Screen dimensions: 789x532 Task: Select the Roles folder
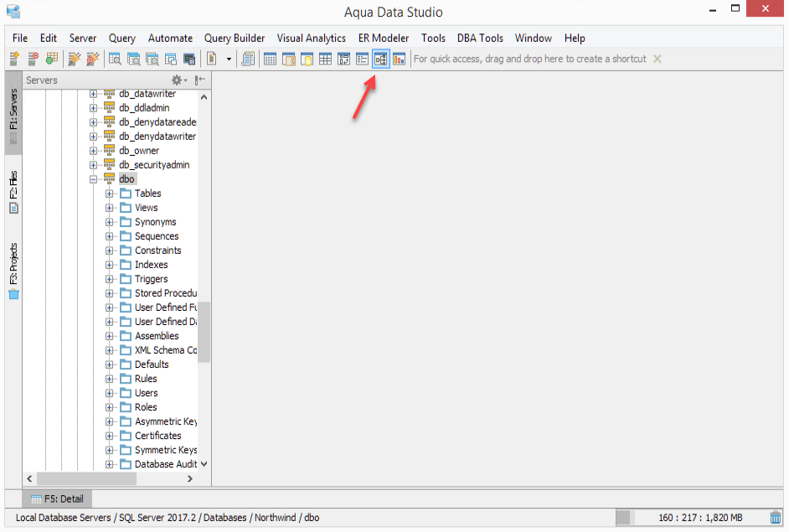(x=146, y=407)
